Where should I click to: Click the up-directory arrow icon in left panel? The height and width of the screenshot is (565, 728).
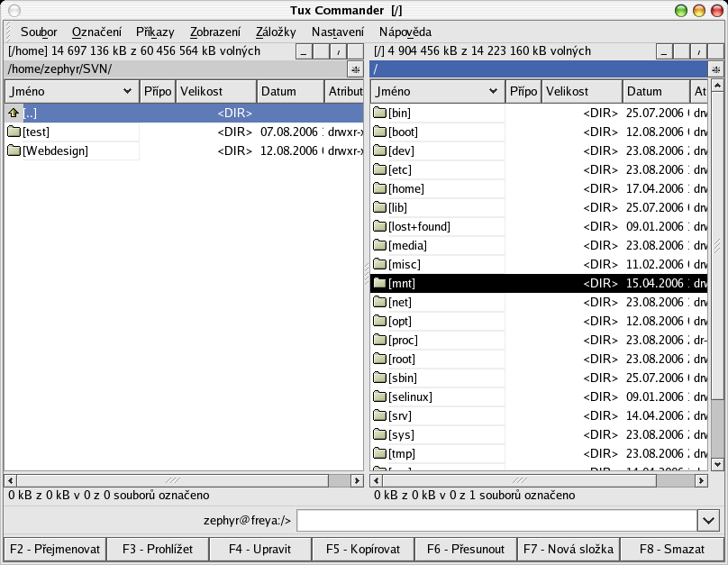[x=14, y=114]
